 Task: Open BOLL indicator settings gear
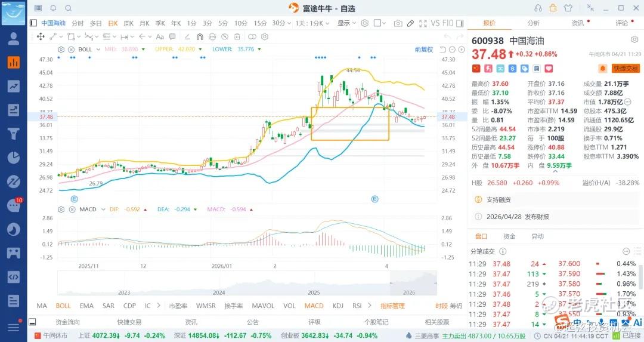click(61, 49)
